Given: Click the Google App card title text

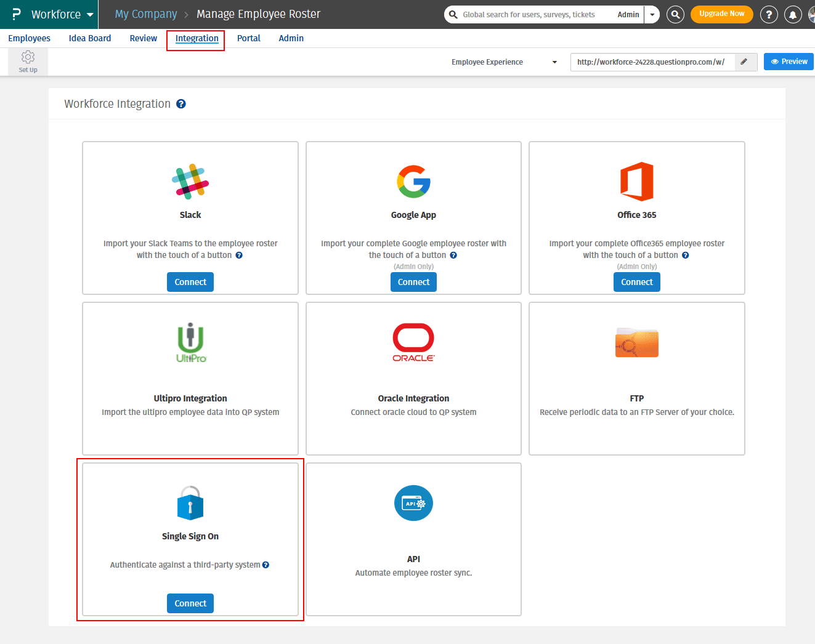Looking at the screenshot, I should (x=413, y=215).
